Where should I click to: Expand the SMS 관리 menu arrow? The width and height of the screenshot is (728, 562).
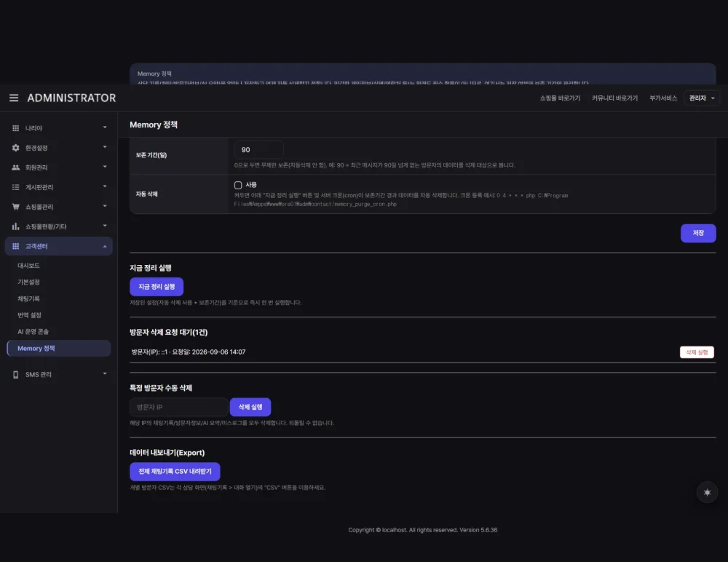coord(105,373)
